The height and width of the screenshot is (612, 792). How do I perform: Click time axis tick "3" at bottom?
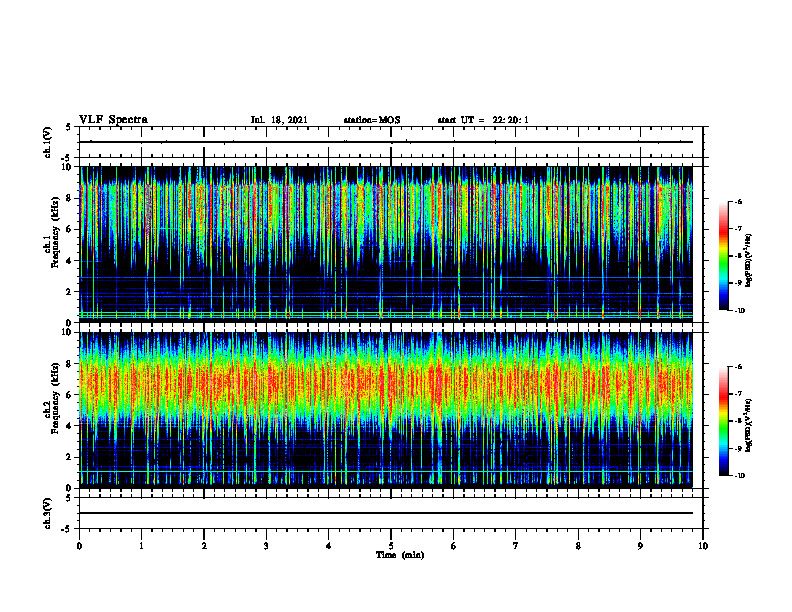pos(266,546)
